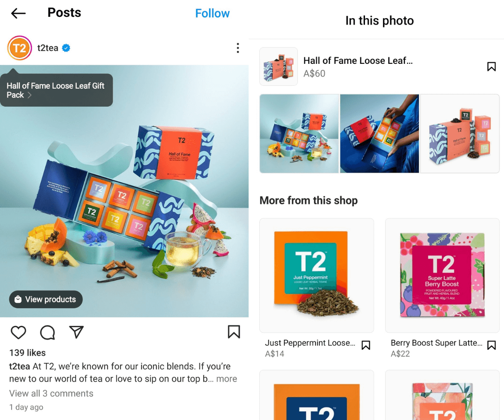This screenshot has width=504, height=420.
Task: Open the t2tea username link
Action: pyautogui.click(x=47, y=48)
